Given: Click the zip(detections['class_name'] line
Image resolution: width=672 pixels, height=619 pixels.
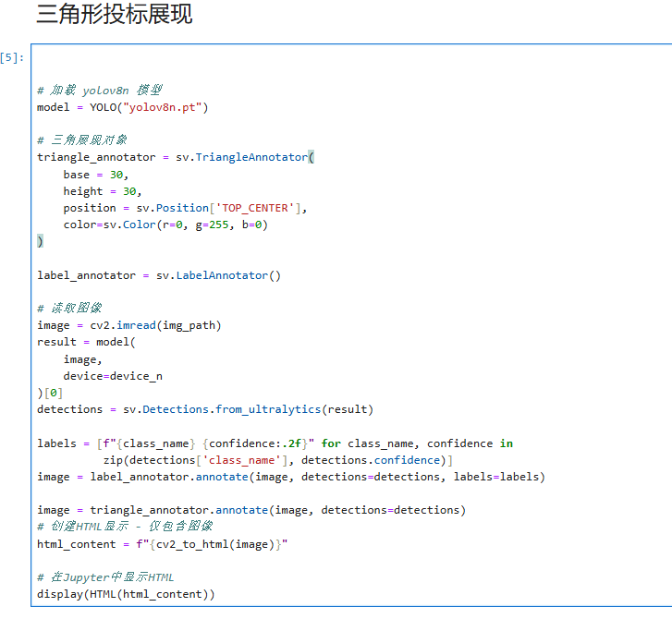Looking at the screenshot, I should coord(278,460).
